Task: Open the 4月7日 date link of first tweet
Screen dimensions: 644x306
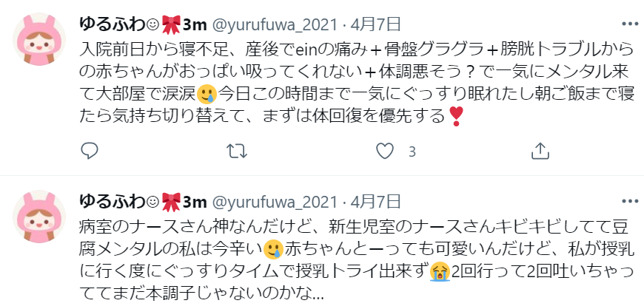Action: (375, 25)
